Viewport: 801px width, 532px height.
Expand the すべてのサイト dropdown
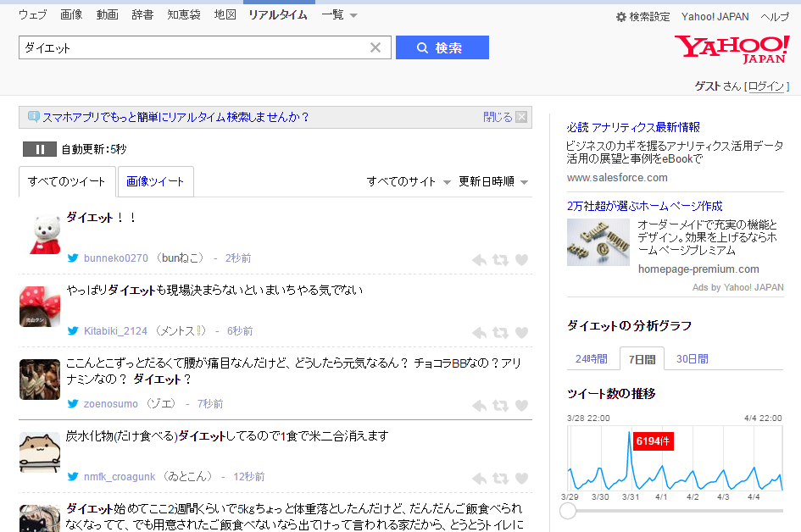click(x=409, y=182)
